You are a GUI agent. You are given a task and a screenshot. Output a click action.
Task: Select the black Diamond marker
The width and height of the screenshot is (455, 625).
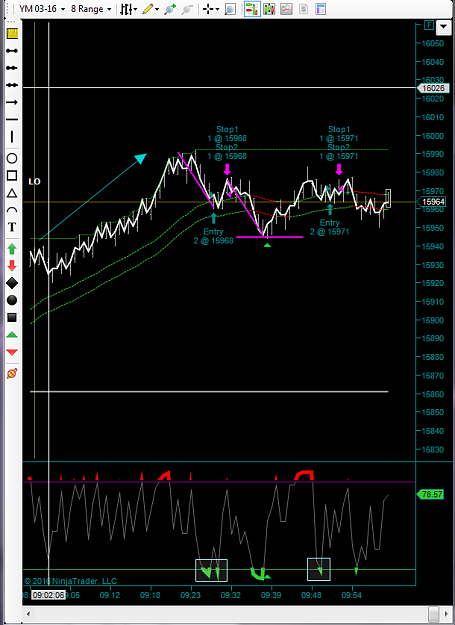tap(12, 283)
